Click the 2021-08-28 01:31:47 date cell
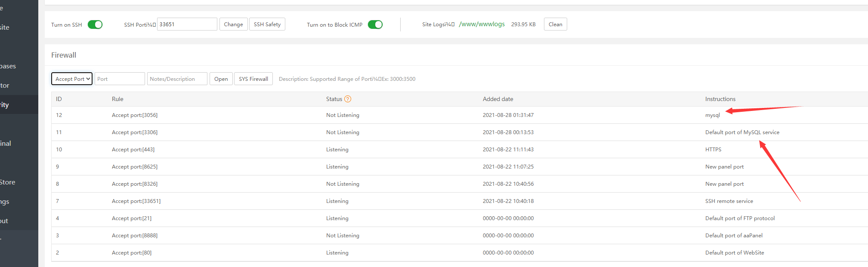Viewport: 868px width, 267px height. pos(508,115)
